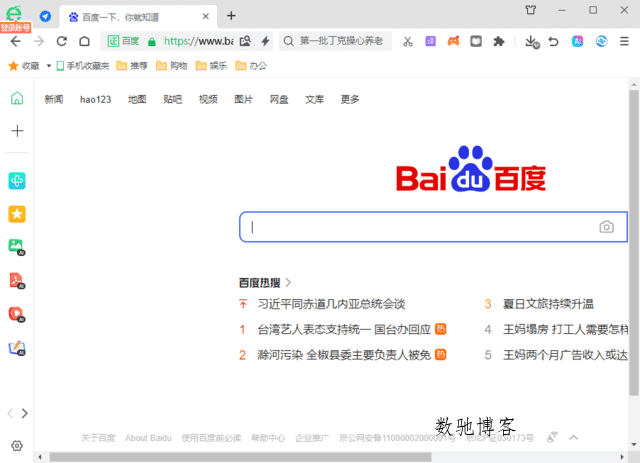Click the sidebar right chevron arrow
640x463 pixels.
24,413
